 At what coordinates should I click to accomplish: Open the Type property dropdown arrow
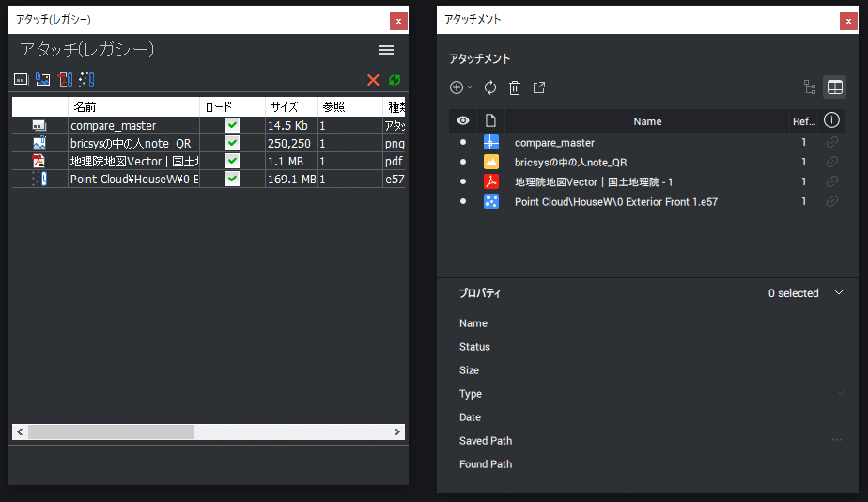(x=841, y=393)
